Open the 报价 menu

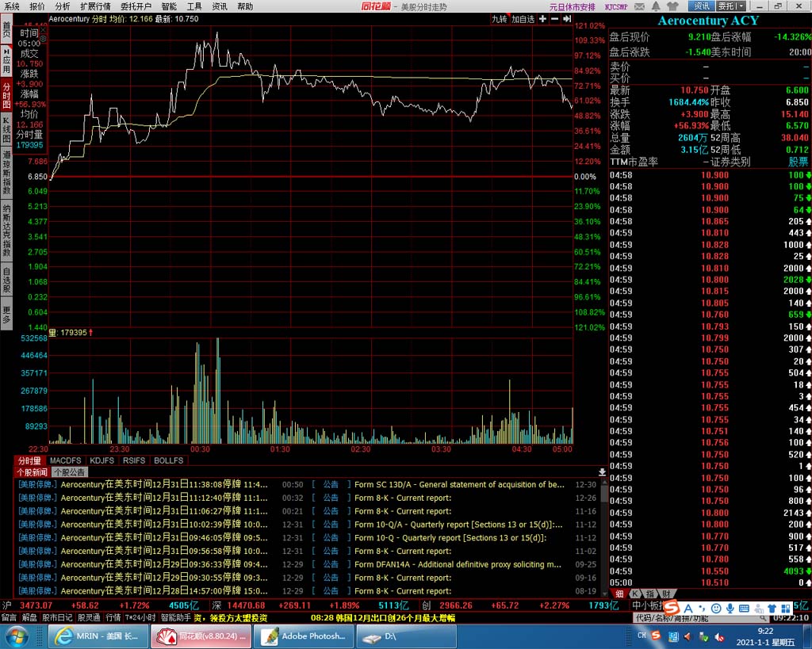36,6
